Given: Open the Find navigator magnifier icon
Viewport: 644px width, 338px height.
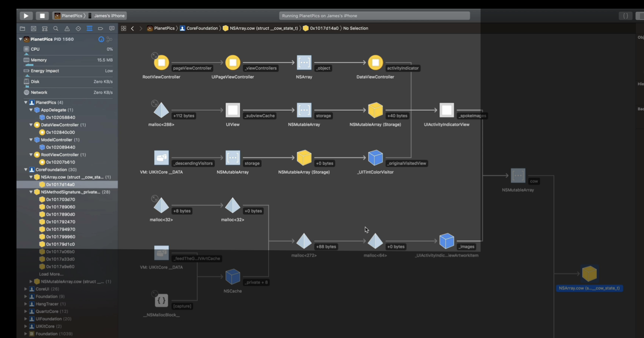Looking at the screenshot, I should pyautogui.click(x=56, y=28).
